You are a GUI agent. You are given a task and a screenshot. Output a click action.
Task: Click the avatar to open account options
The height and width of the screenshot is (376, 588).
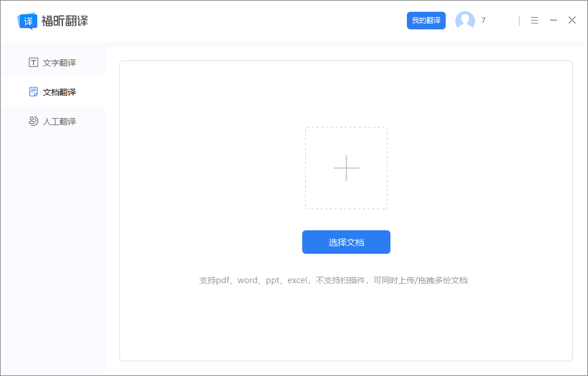click(x=465, y=20)
